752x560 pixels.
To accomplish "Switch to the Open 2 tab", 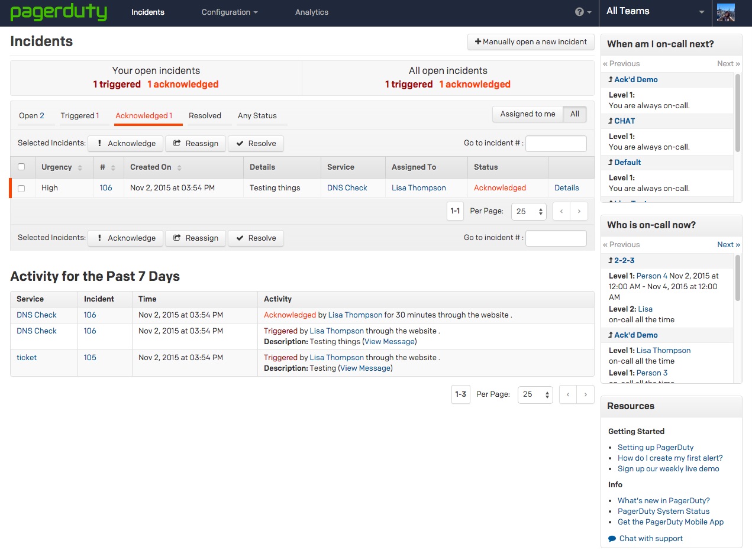I will [31, 116].
